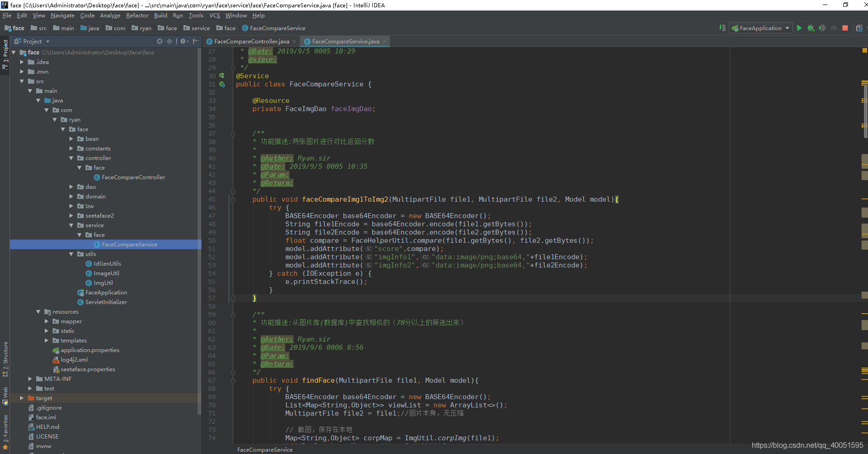Expand the target folder
Image resolution: width=868 pixels, height=454 pixels.
pos(21,398)
